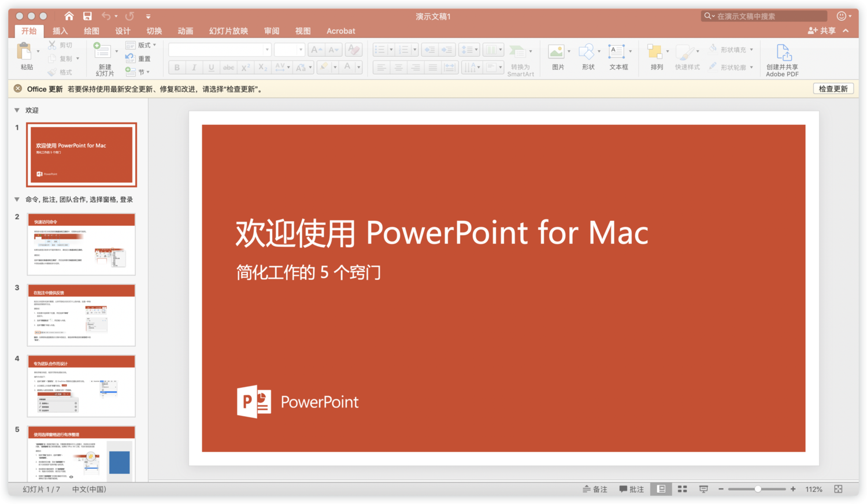This screenshot has height=504, width=867.
Task: Switch to the 动画 tab
Action: click(x=185, y=31)
